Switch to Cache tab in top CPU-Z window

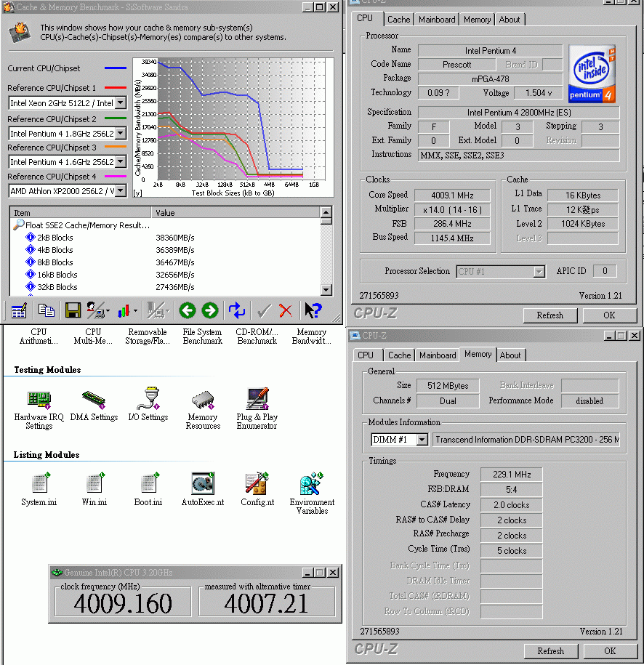[x=399, y=20]
